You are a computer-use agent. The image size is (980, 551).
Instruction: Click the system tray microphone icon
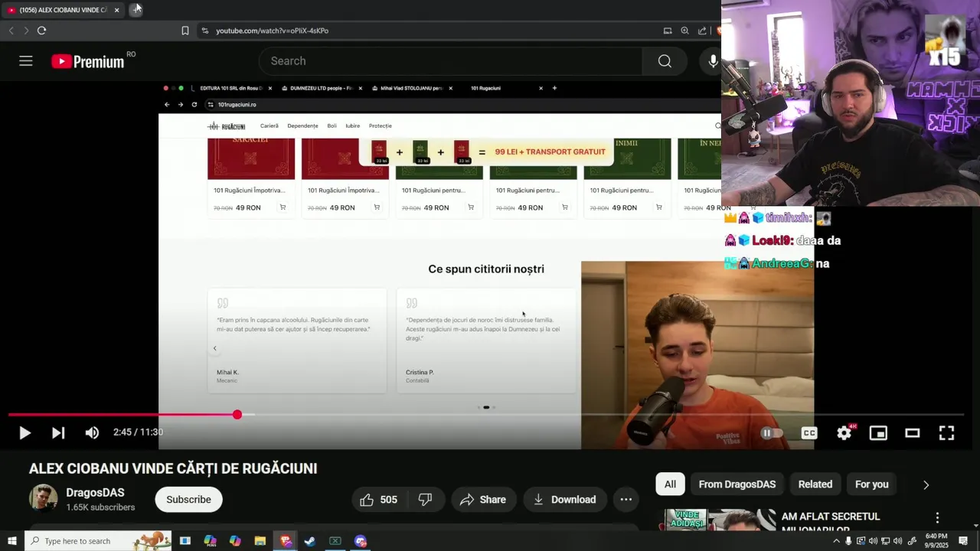(x=848, y=541)
